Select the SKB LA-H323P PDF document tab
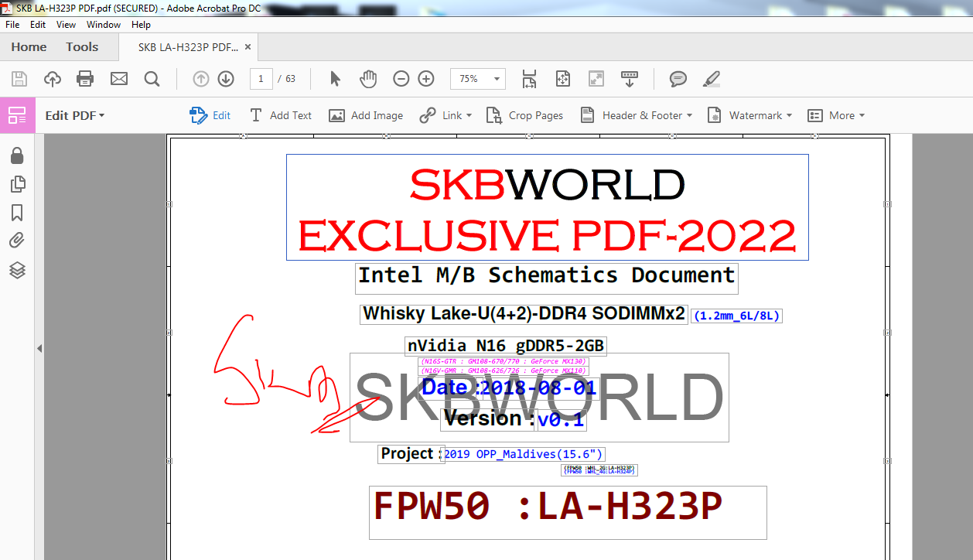Screen dimensions: 973x560 coord(188,47)
